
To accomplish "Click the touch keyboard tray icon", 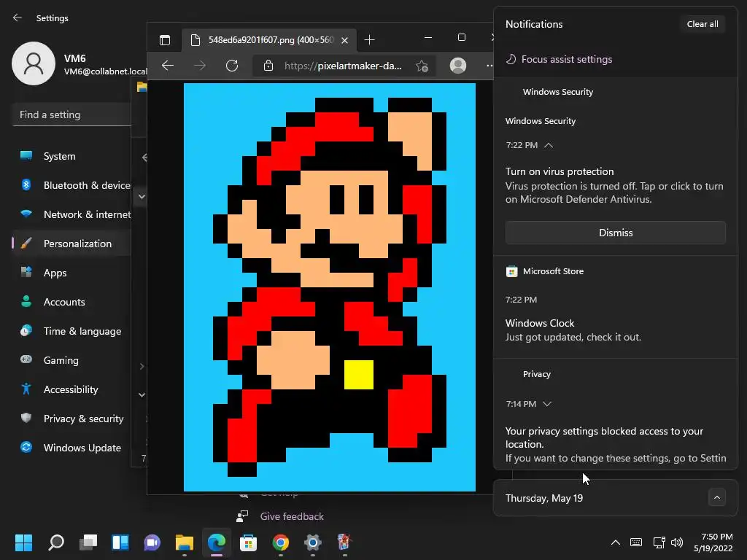I will (x=636, y=542).
